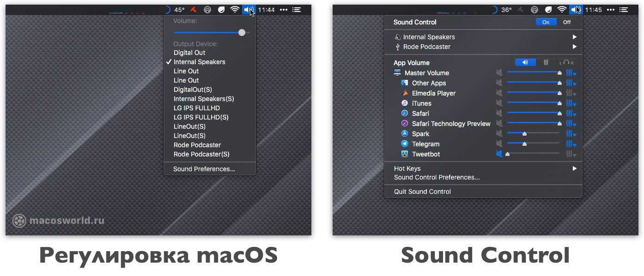Open Other Apps equalizer dropdown
Viewport: 644px width, 276px height.
pos(571,83)
